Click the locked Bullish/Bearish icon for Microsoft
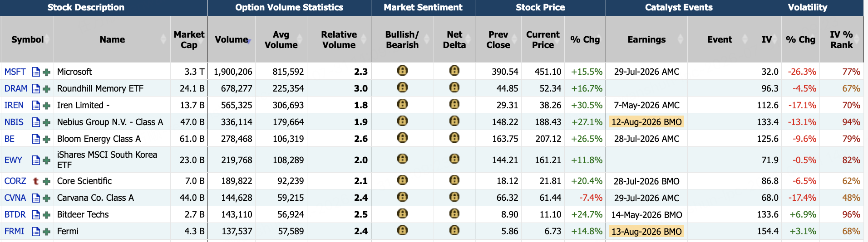Viewport: 868px width, 242px height. click(x=402, y=71)
